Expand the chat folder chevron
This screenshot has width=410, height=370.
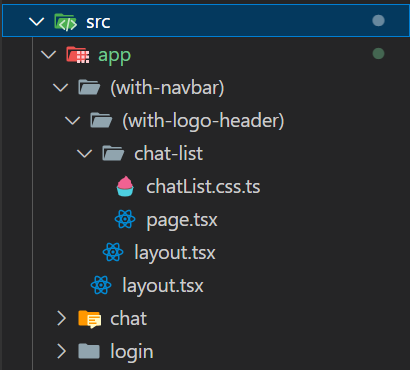[x=61, y=318]
